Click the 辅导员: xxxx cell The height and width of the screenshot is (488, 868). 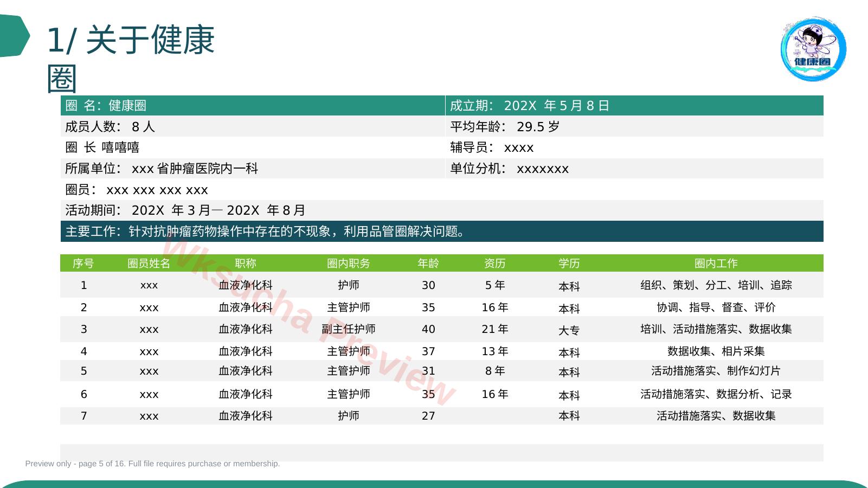point(634,147)
